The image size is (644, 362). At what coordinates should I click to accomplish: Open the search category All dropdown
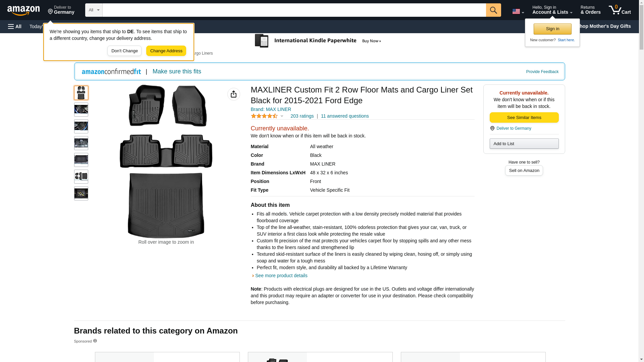click(94, 10)
